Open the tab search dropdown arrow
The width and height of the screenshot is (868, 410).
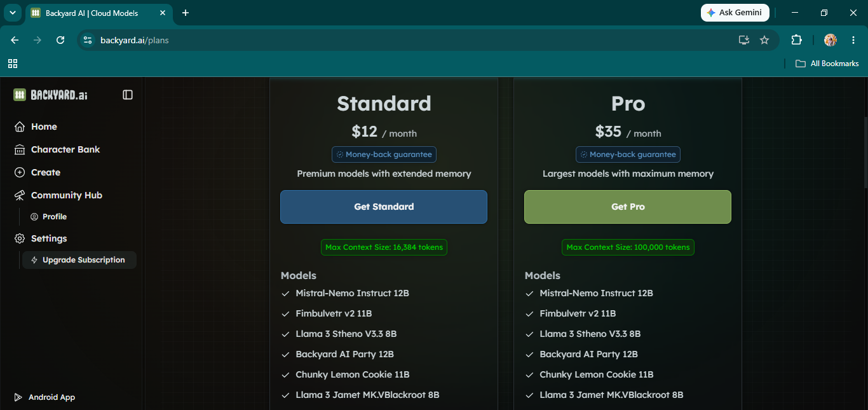[12, 13]
